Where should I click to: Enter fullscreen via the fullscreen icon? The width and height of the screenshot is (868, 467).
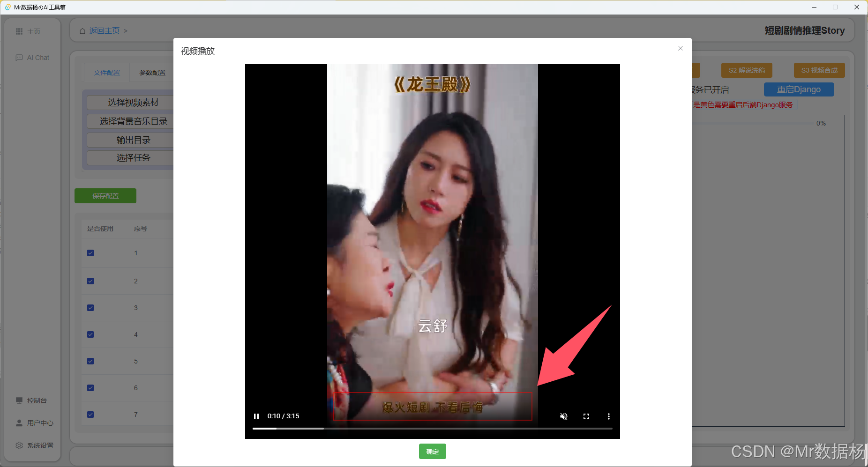pos(586,416)
